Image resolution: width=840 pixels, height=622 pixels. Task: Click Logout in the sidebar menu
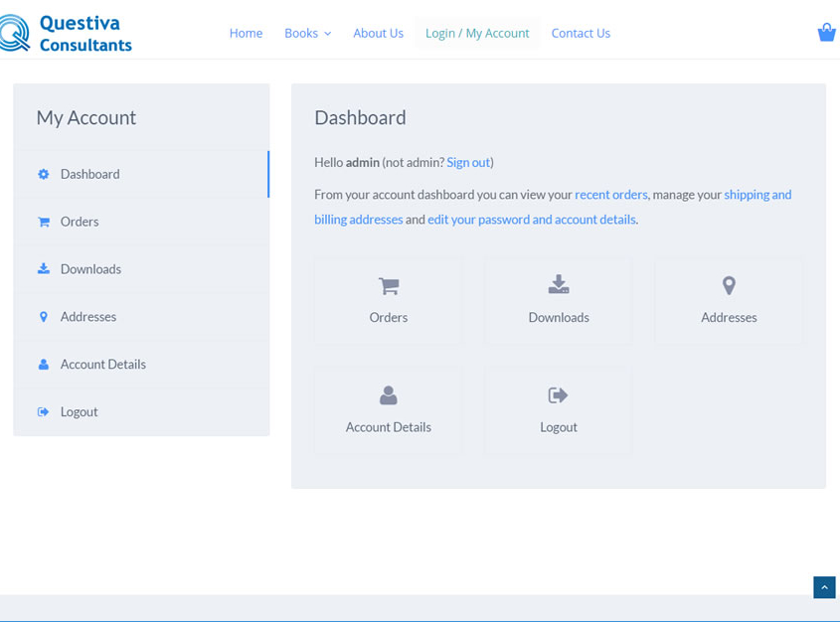pyautogui.click(x=80, y=412)
